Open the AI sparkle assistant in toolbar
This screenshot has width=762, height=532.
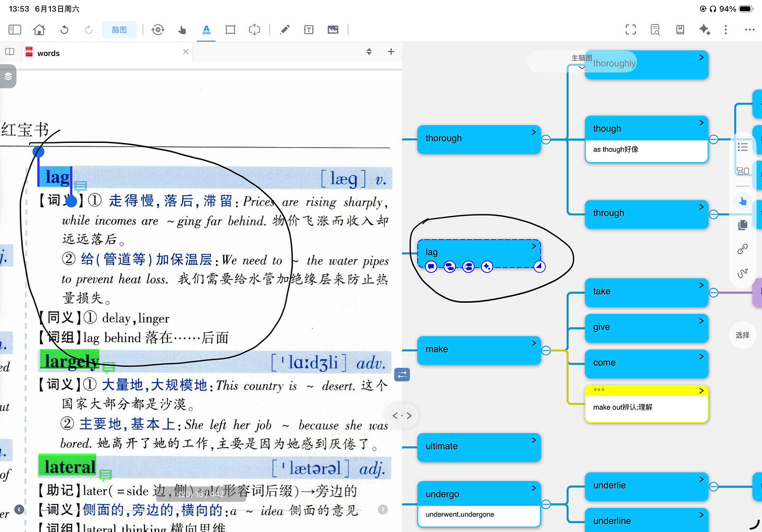point(704,30)
